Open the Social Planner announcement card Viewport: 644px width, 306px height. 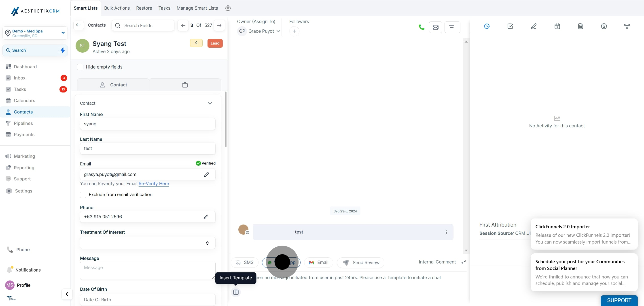(584, 272)
